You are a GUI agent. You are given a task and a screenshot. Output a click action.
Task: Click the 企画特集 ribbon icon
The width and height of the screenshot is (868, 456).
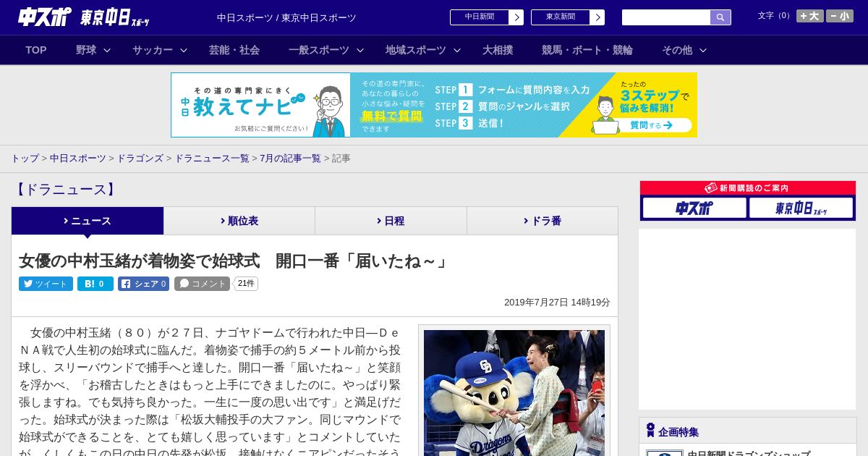[650, 430]
